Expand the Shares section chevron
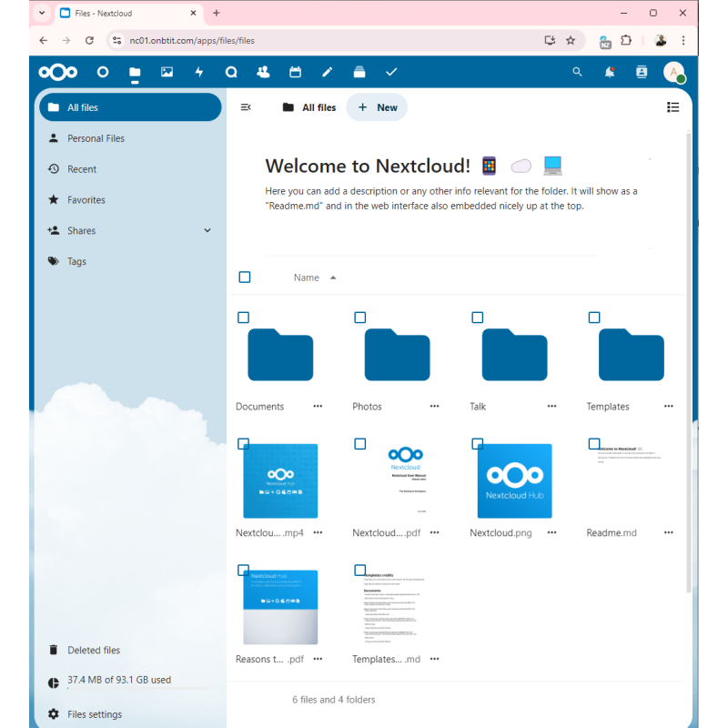 tap(207, 230)
